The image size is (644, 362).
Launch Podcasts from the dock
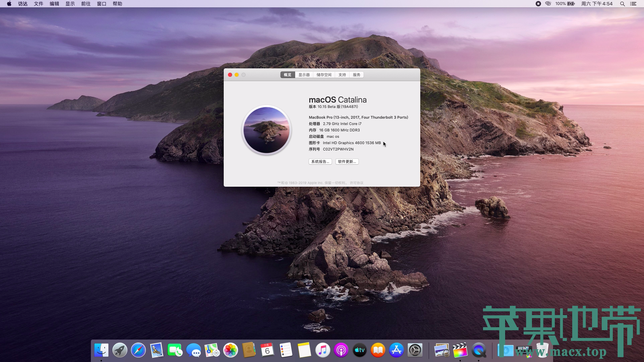click(x=341, y=351)
